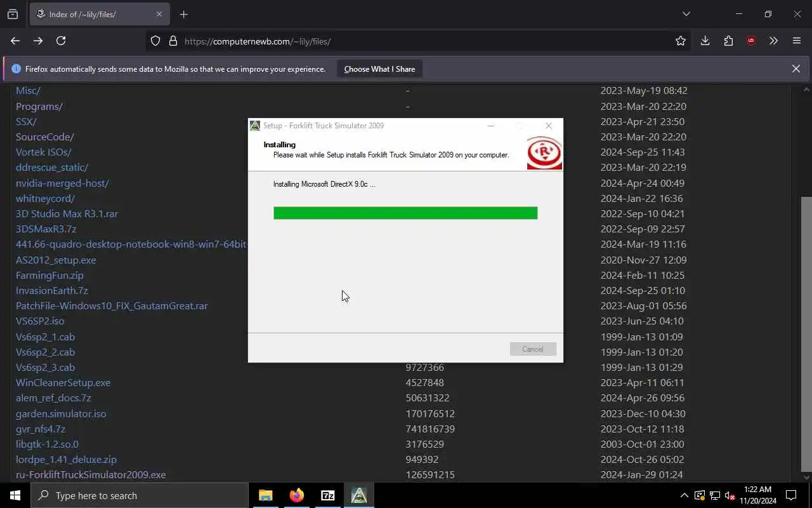Viewport: 812px width, 508px height.
Task: Download Vs6sp2_2.cab
Action: pyautogui.click(x=45, y=352)
